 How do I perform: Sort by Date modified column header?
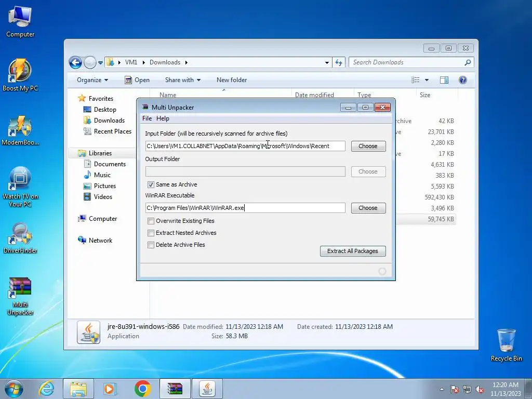click(314, 95)
